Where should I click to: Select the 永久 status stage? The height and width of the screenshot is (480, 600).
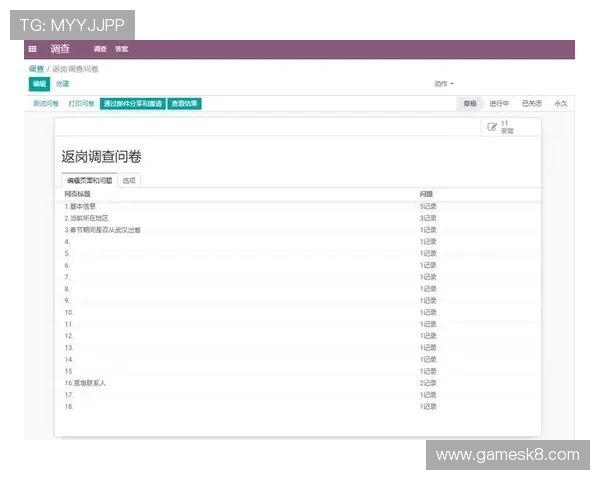click(x=561, y=103)
